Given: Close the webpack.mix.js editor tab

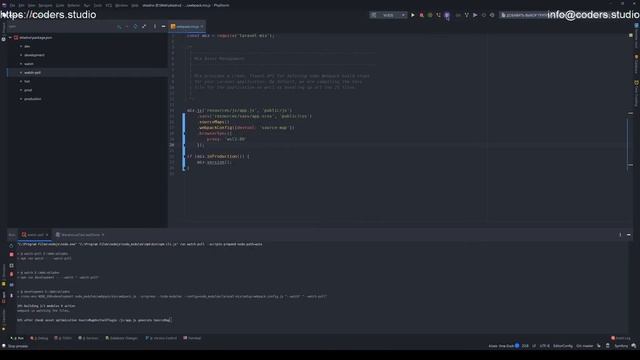Looking at the screenshot, I should 202,27.
